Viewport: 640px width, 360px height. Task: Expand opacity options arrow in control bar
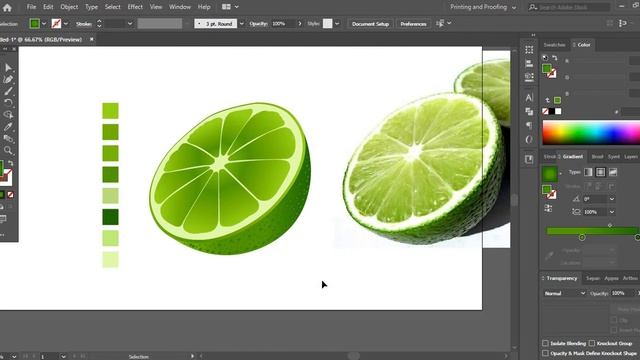(x=300, y=24)
